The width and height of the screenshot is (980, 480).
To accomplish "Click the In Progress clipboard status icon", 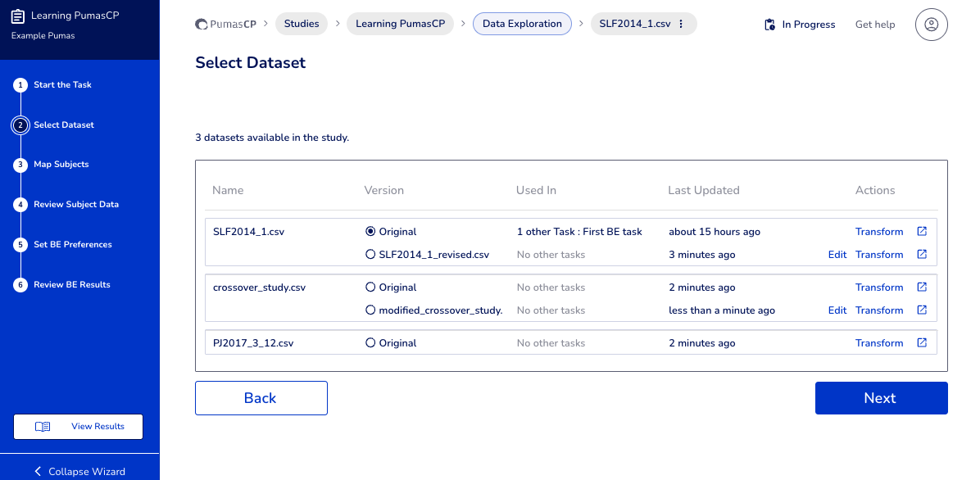I will pyautogui.click(x=769, y=25).
